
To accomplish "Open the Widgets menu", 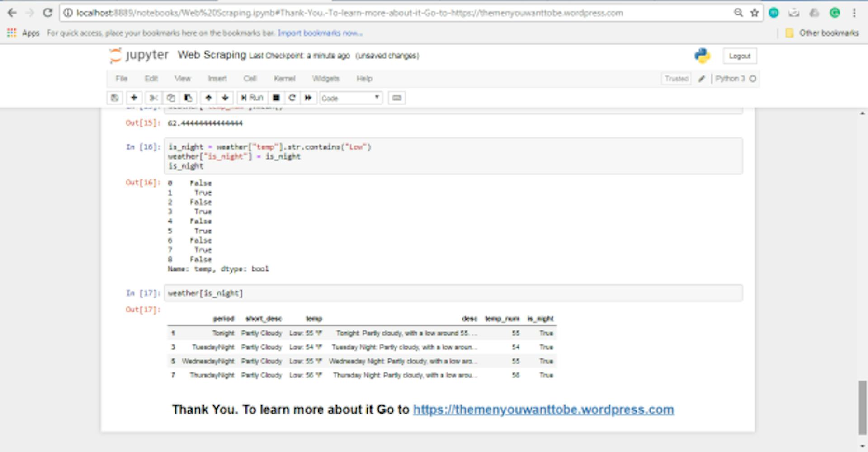I will 325,79.
